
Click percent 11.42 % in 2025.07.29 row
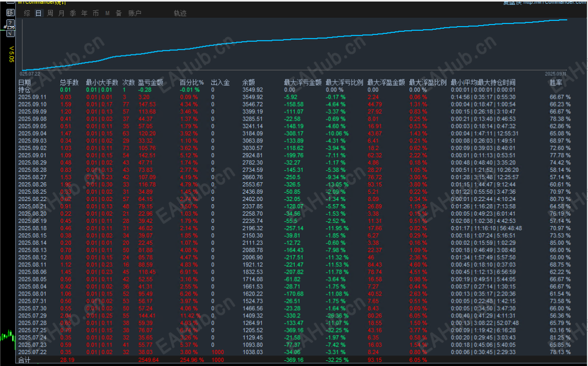(190, 316)
